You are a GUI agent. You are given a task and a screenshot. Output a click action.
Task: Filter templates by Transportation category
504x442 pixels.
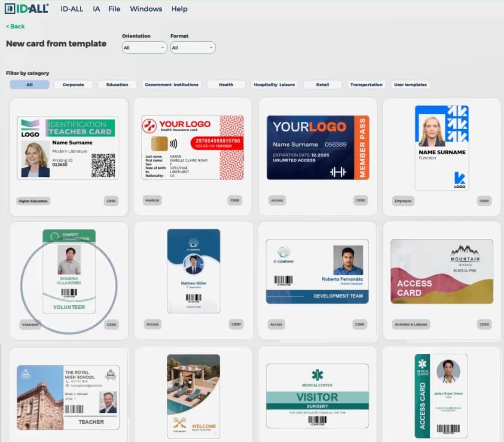click(367, 85)
